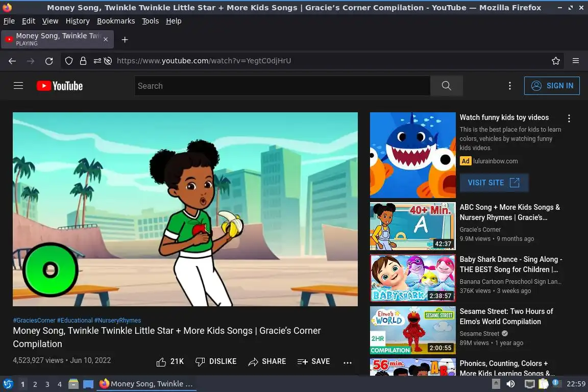
Task: Click the shark ad thumbnail
Action: pos(412,155)
